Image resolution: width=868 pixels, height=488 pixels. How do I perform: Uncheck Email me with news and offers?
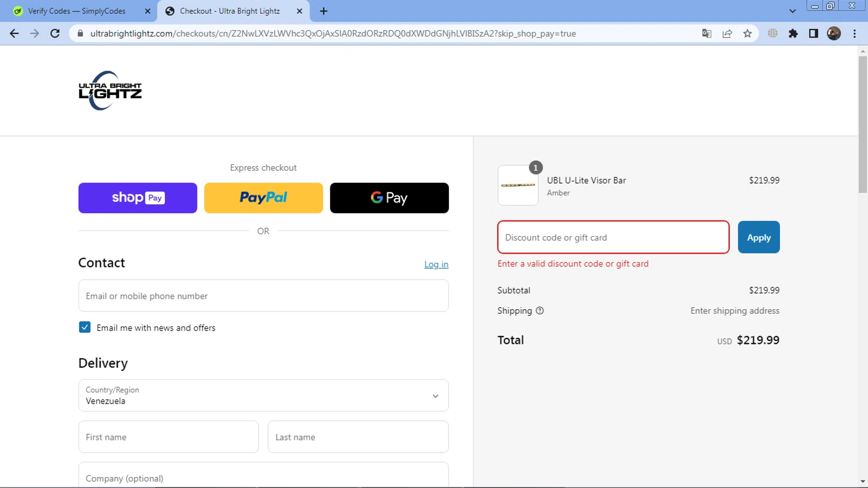point(84,328)
